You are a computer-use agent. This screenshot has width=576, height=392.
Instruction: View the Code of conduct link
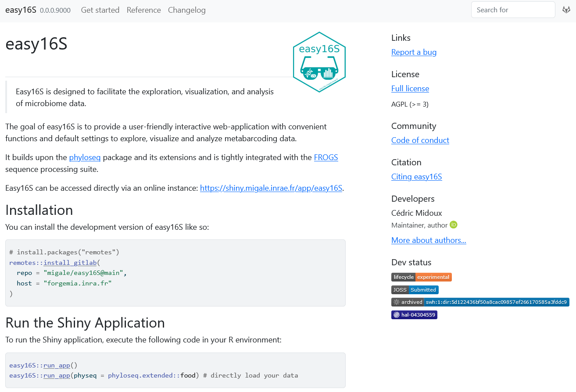(x=420, y=140)
